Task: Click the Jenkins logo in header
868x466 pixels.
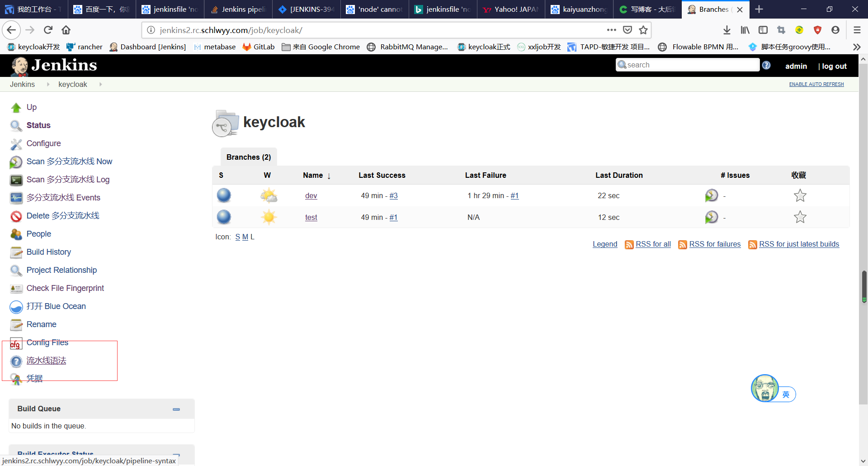Action: (54, 66)
